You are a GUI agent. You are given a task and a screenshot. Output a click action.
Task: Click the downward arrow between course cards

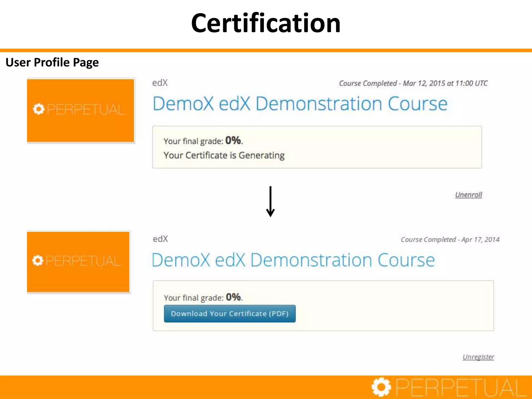tap(270, 202)
